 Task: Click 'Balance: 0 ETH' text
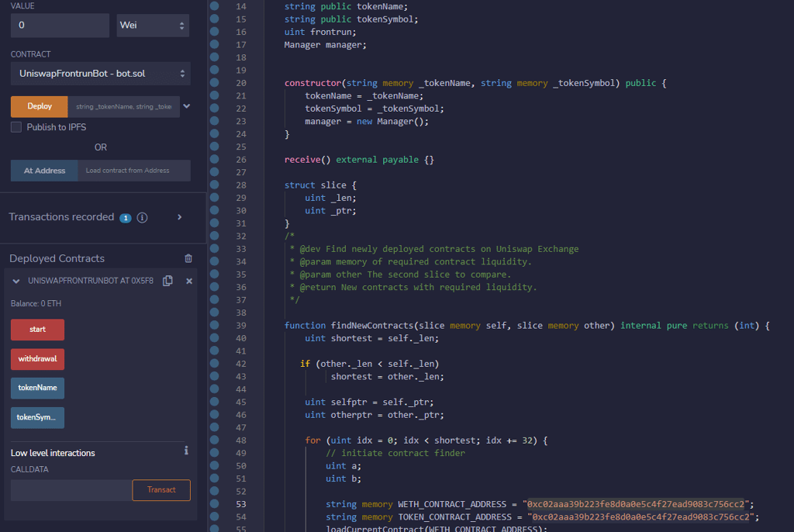[x=36, y=303]
